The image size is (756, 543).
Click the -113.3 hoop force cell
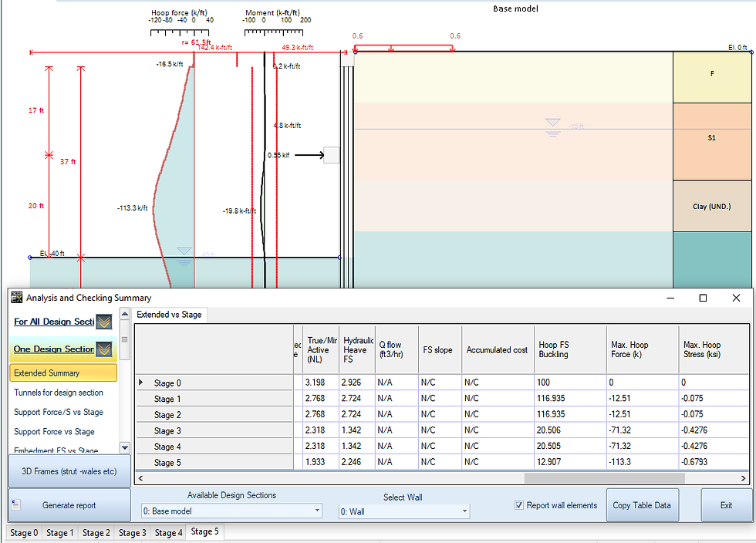click(x=642, y=461)
